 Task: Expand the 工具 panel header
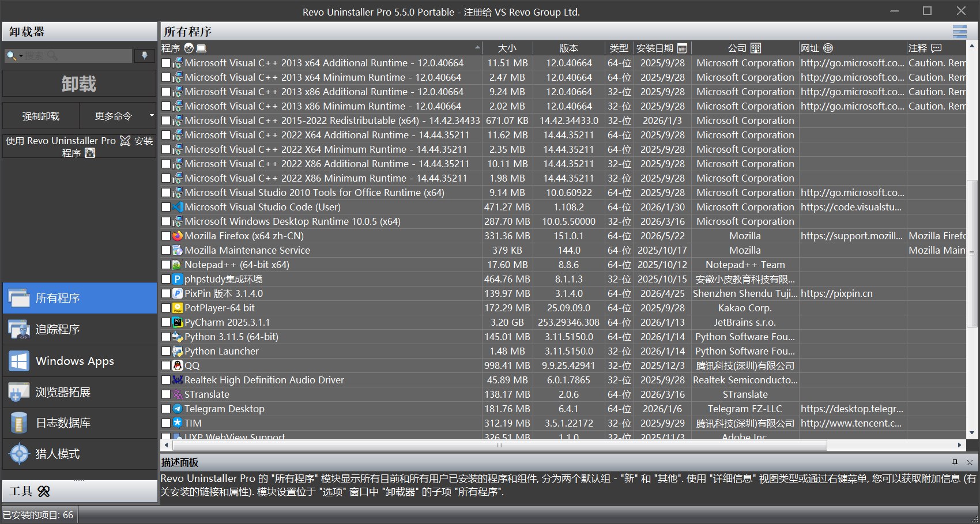[80, 491]
